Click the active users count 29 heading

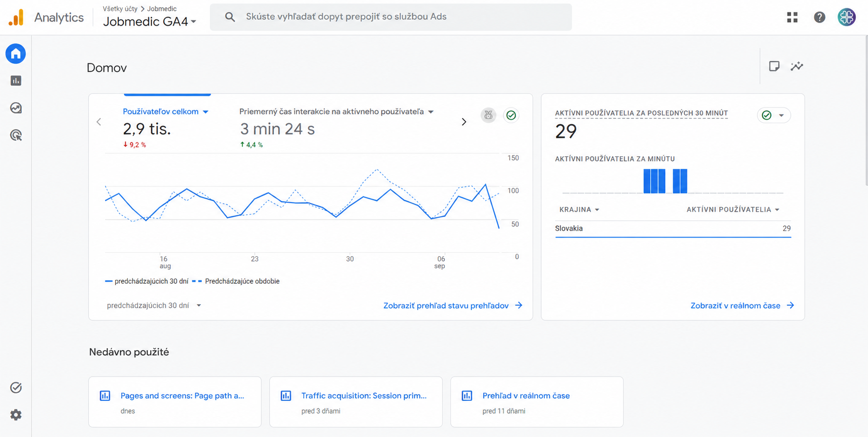coord(566,131)
